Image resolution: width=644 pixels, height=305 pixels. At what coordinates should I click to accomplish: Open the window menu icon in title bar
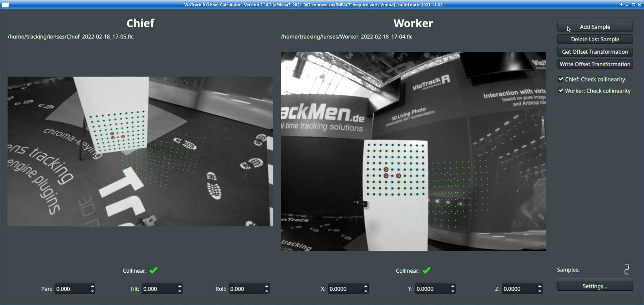coord(5,5)
